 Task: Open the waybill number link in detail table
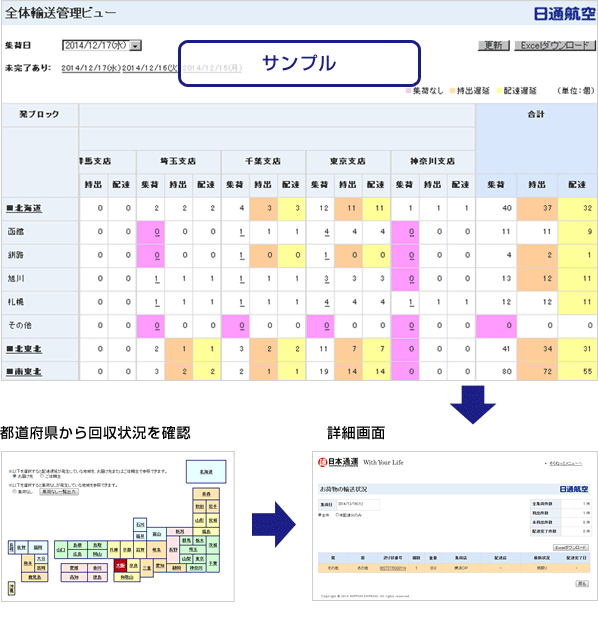click(x=393, y=568)
